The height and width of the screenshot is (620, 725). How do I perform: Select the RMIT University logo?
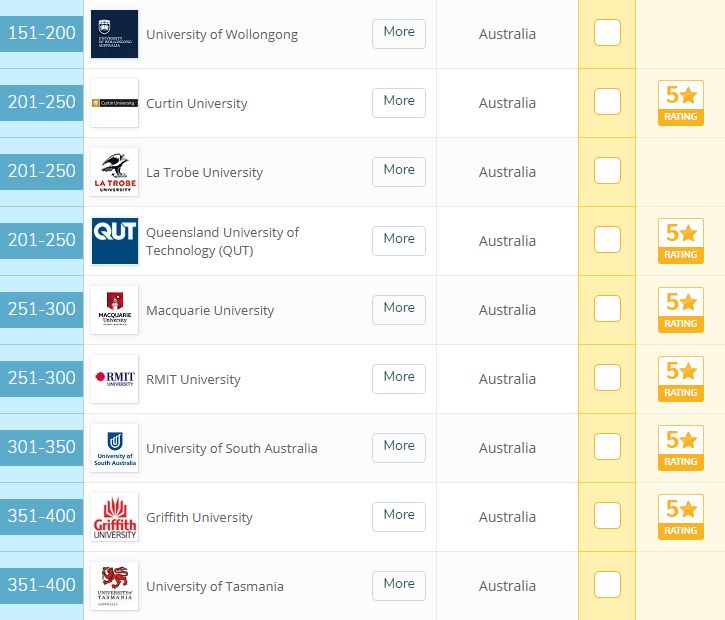pos(114,379)
